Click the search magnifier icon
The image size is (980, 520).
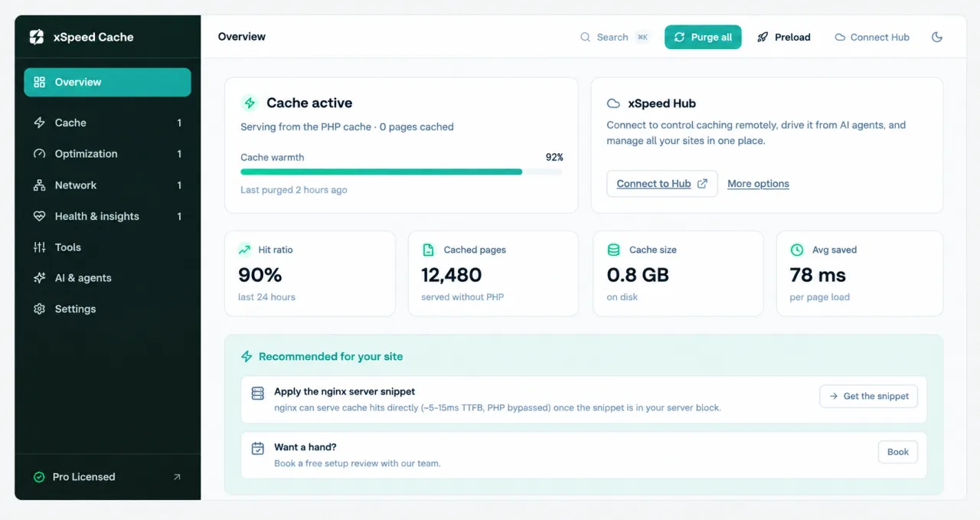pos(586,37)
